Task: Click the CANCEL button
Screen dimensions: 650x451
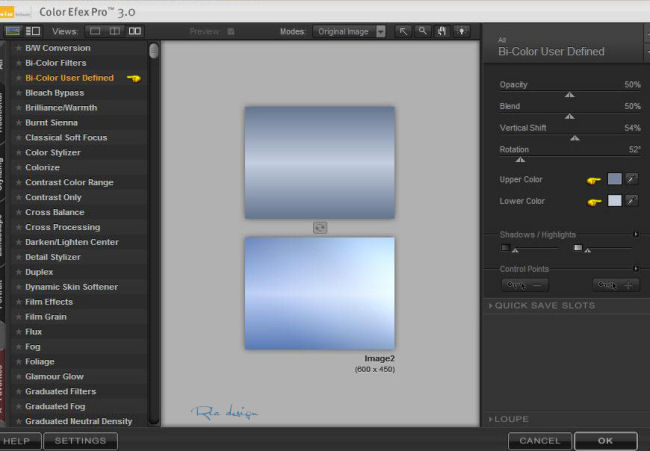Action: point(540,441)
